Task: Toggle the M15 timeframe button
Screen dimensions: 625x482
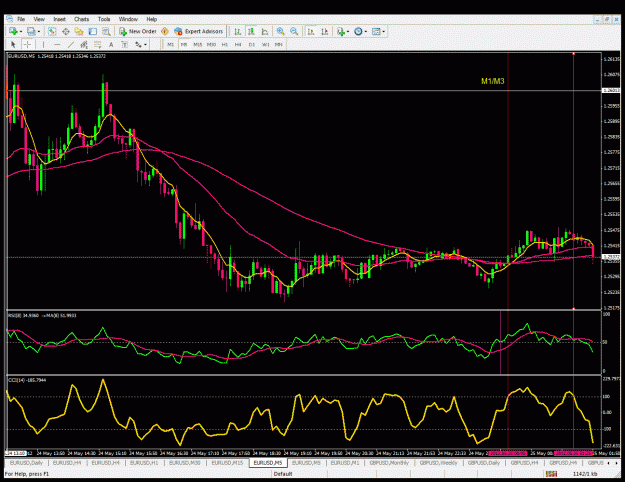Action: [197, 44]
